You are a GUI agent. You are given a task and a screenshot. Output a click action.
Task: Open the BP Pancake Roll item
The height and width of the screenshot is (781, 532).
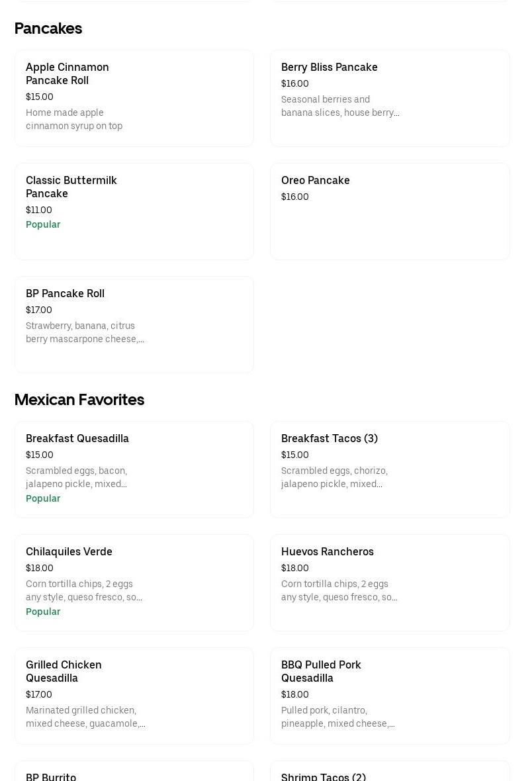pyautogui.click(x=134, y=324)
